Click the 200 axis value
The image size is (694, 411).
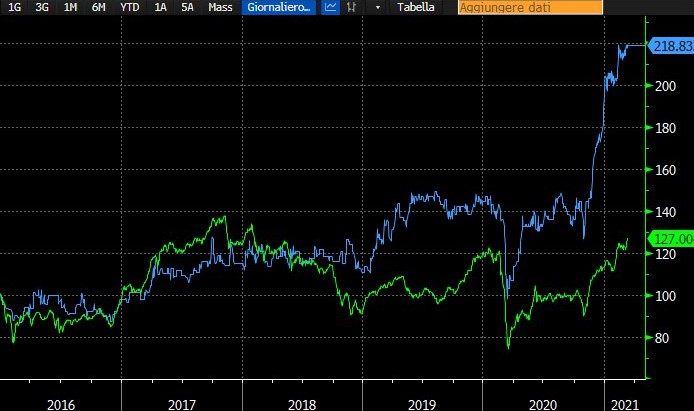coord(665,86)
